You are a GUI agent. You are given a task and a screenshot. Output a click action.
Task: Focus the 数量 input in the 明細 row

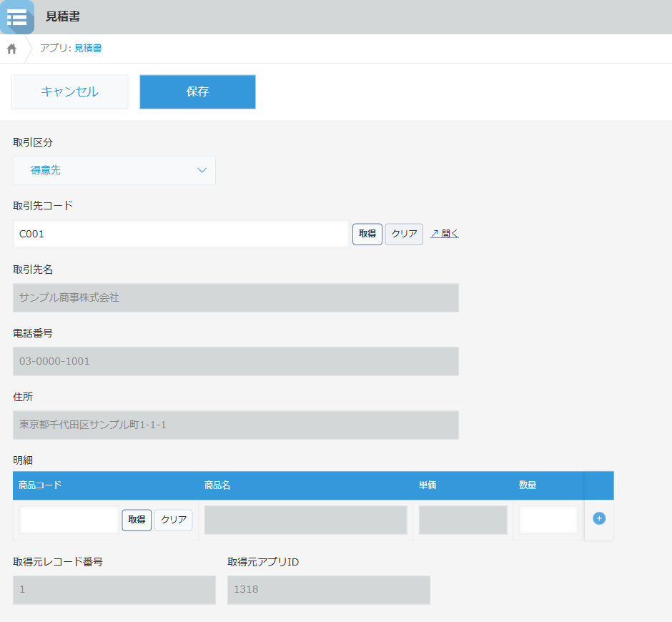coord(548,520)
